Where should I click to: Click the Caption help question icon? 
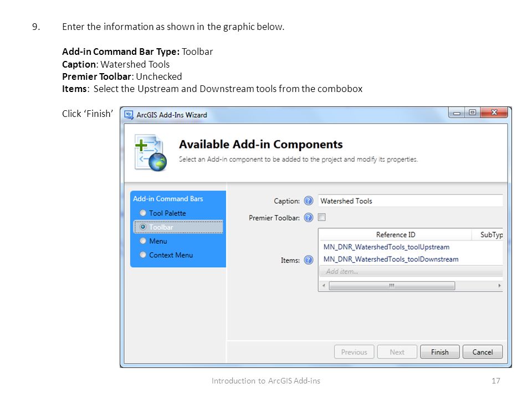pyautogui.click(x=309, y=201)
